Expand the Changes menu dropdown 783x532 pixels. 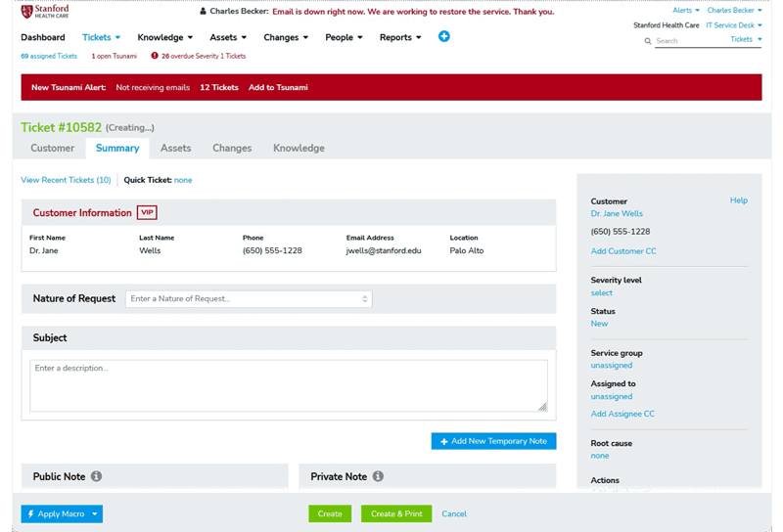[286, 37]
